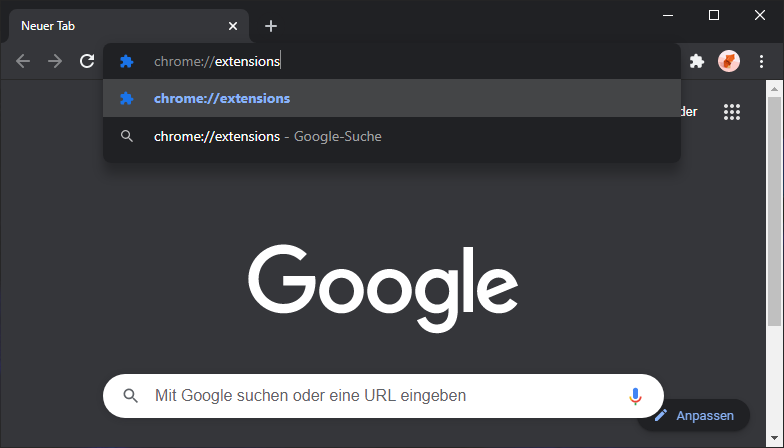Close the Chrome window
The height and width of the screenshot is (448, 784).
tap(760, 15)
